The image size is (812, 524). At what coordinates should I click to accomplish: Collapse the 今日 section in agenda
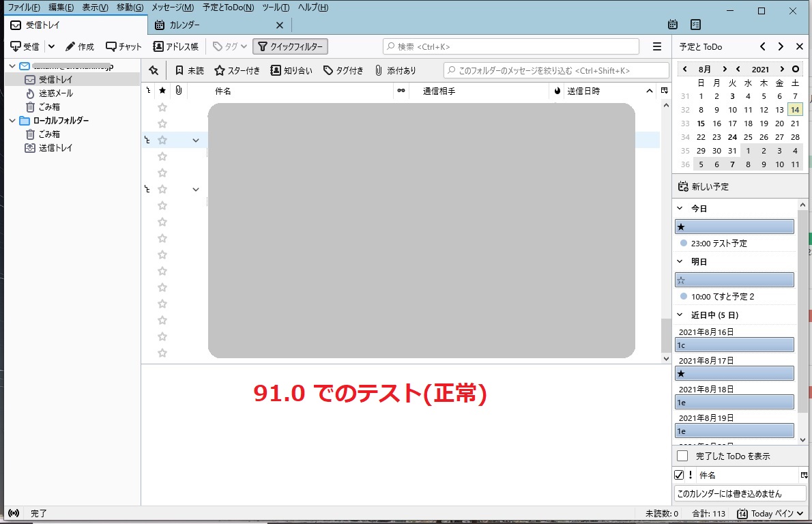[x=680, y=208]
